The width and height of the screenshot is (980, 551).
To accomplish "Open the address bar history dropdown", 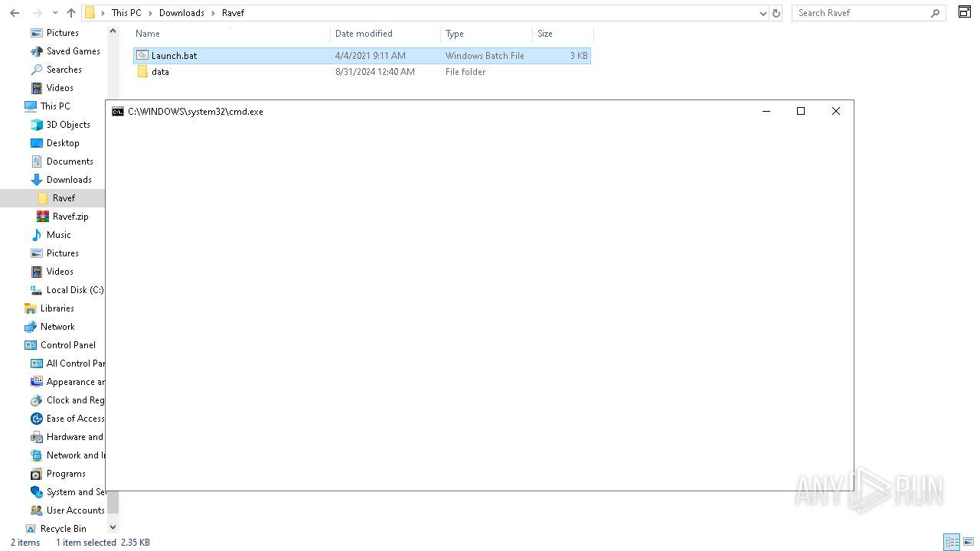I will [763, 13].
